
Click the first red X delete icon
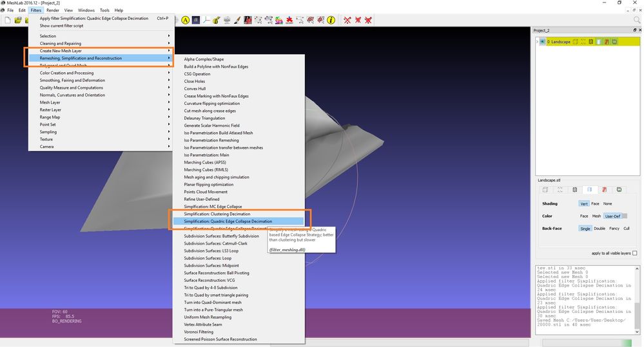tap(347, 20)
